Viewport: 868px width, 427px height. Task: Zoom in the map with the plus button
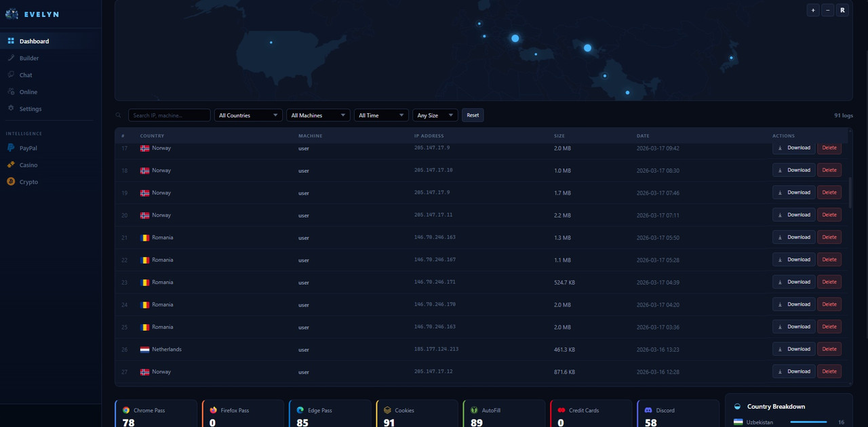pyautogui.click(x=813, y=10)
